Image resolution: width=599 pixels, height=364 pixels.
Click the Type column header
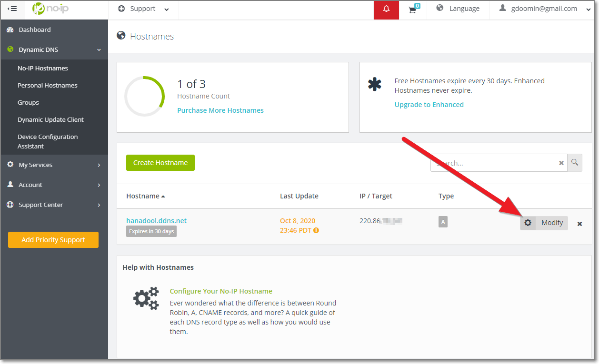pos(446,196)
